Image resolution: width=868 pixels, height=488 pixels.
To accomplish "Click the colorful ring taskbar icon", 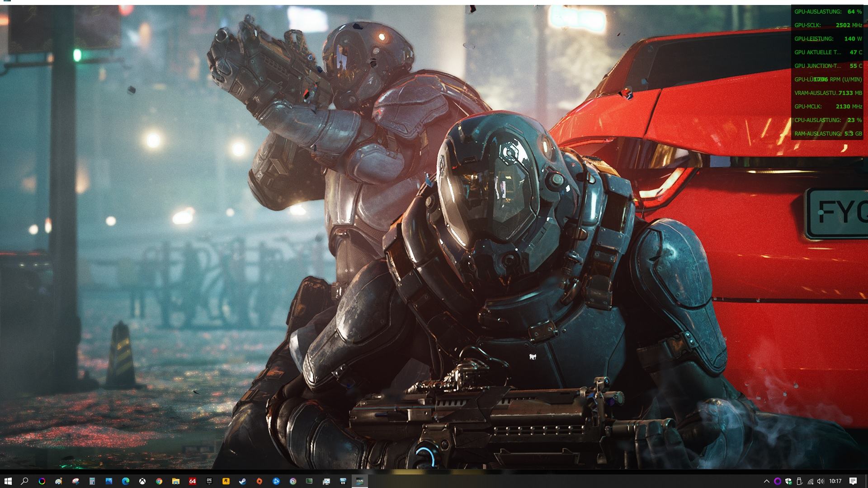I will point(42,481).
